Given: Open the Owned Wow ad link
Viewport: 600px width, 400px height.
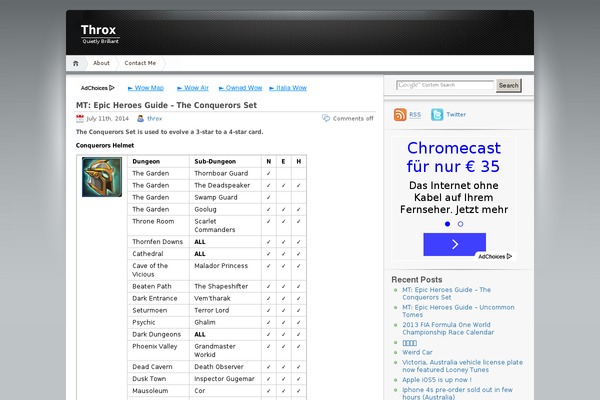Looking at the screenshot, I should pos(240,88).
